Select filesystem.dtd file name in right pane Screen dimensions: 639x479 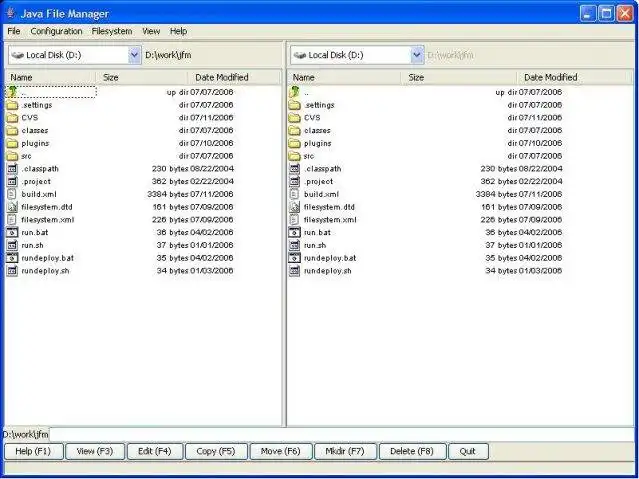tap(329, 207)
